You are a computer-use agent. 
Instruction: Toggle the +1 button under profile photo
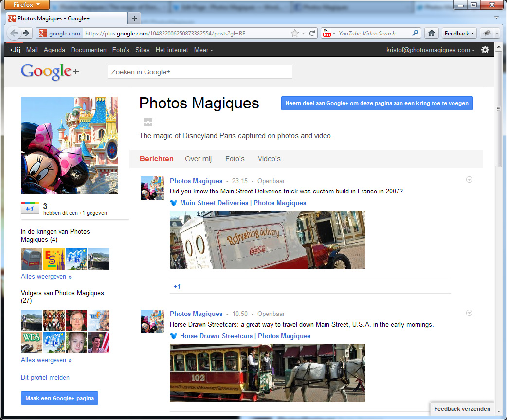click(x=30, y=209)
